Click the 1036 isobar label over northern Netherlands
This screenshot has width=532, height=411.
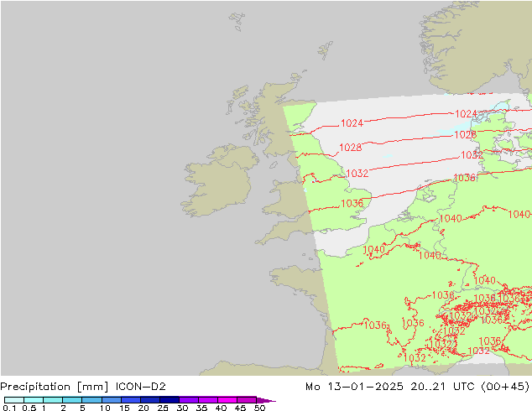464,178
